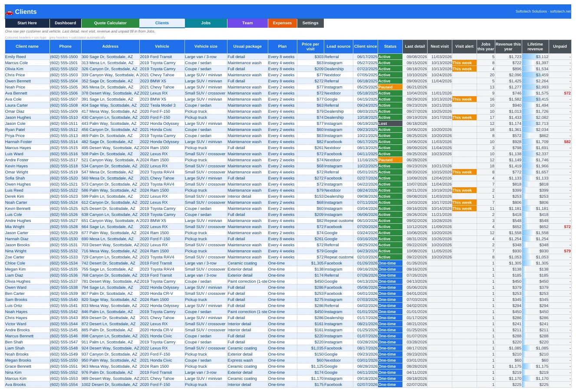Viewport: 576px width, 392px height.
Task: Open the Start Here tab
Action: pyautogui.click(x=27, y=23)
